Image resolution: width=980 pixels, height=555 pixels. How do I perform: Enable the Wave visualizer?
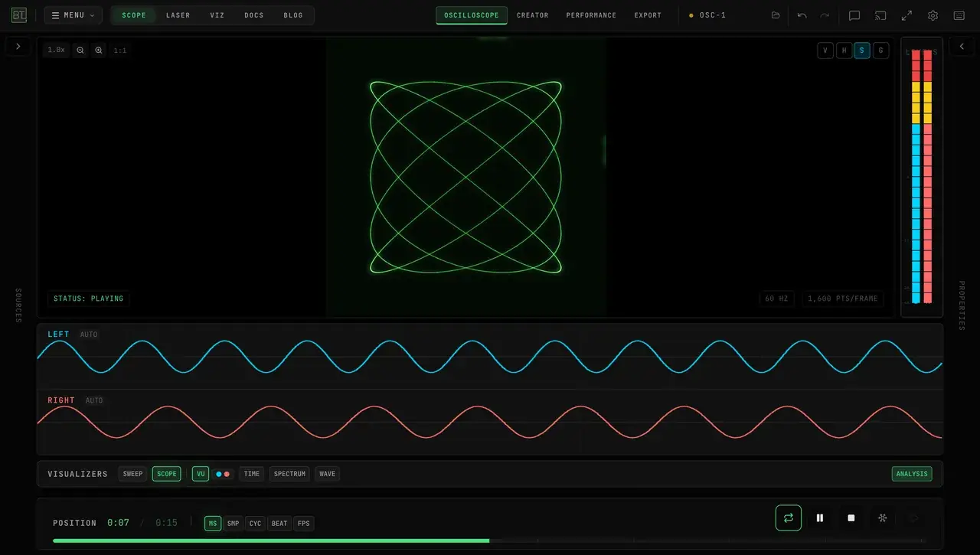[327, 474]
